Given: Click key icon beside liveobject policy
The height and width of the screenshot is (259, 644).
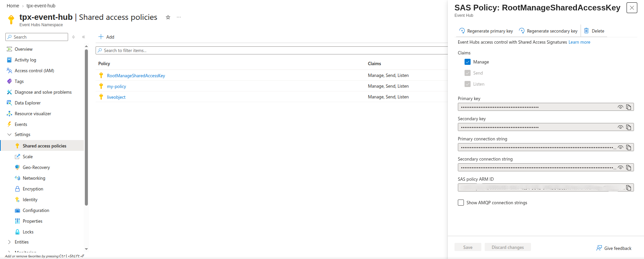Looking at the screenshot, I should (101, 97).
